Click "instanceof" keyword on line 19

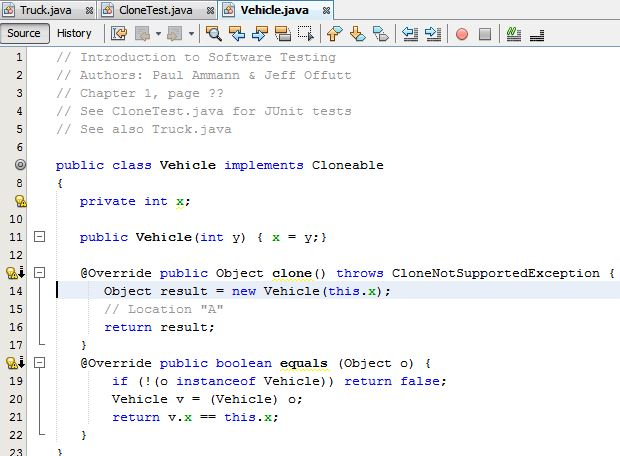(x=216, y=381)
